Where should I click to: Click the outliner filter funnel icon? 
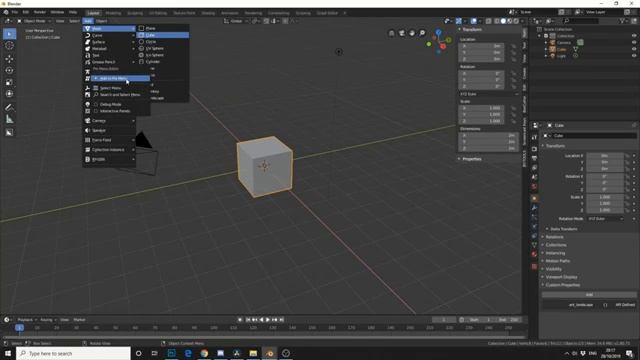pyautogui.click(x=623, y=21)
